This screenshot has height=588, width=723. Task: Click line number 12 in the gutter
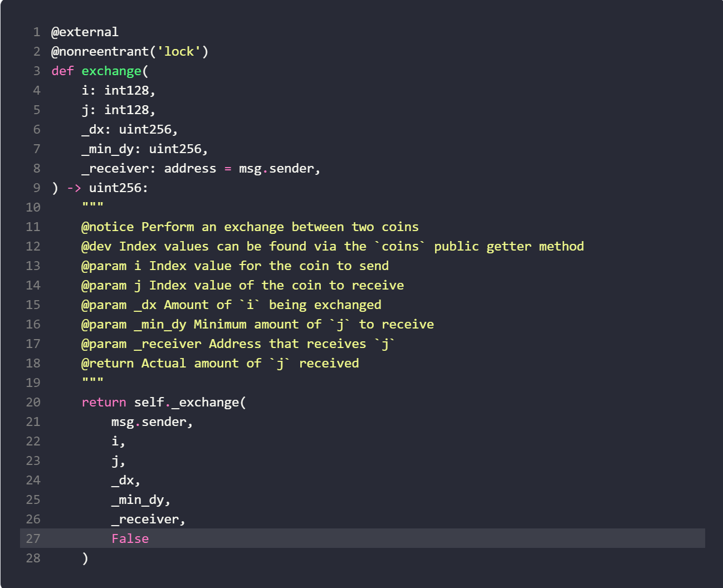pos(33,246)
